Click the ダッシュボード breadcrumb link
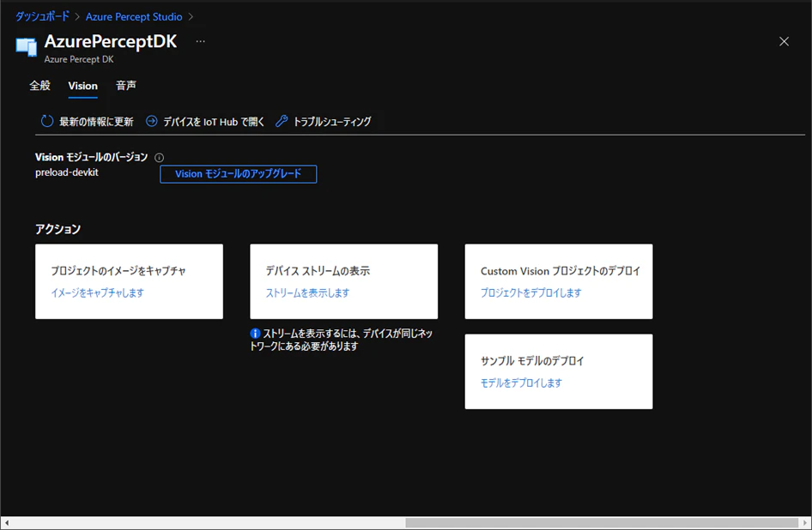 42,16
